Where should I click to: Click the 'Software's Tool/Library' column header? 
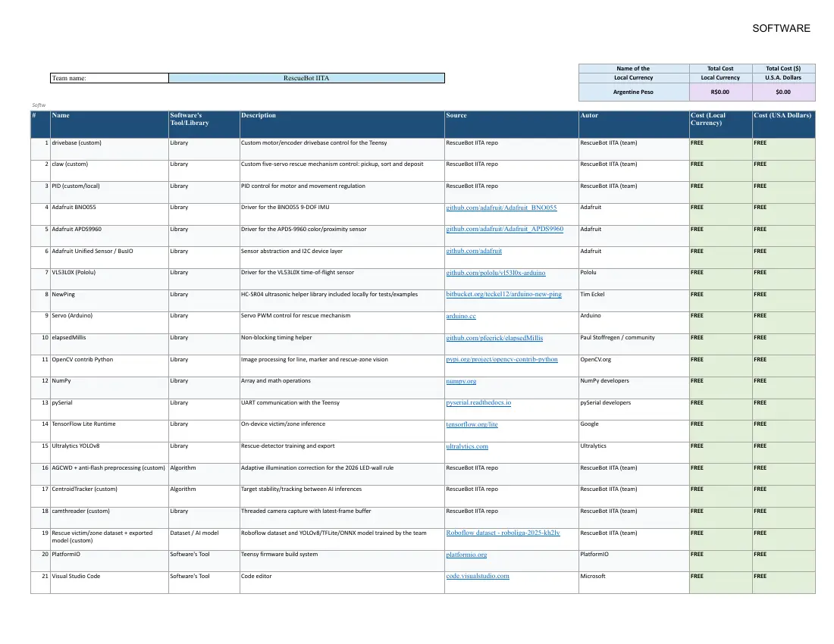[x=204, y=124]
